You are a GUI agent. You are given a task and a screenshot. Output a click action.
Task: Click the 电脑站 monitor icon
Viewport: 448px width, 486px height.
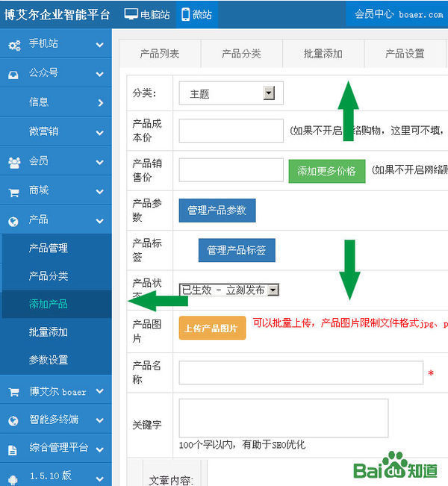[x=131, y=14]
